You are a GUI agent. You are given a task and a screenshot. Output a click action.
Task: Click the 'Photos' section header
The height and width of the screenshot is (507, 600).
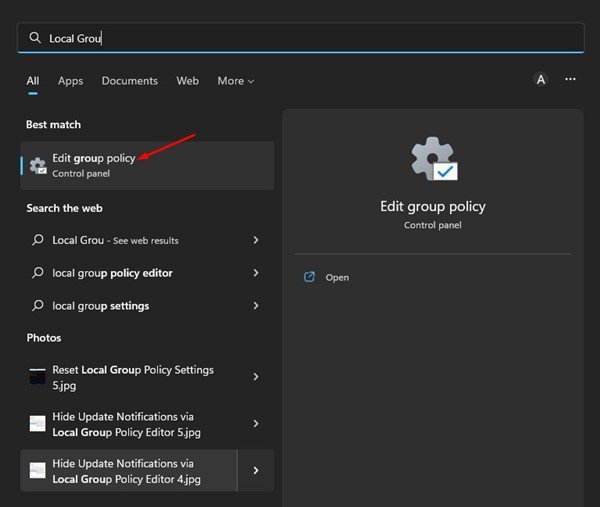[x=44, y=338]
